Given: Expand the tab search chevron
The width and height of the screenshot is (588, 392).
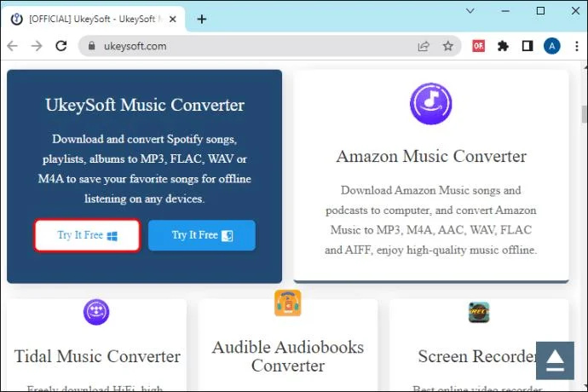Looking at the screenshot, I should (x=470, y=10).
